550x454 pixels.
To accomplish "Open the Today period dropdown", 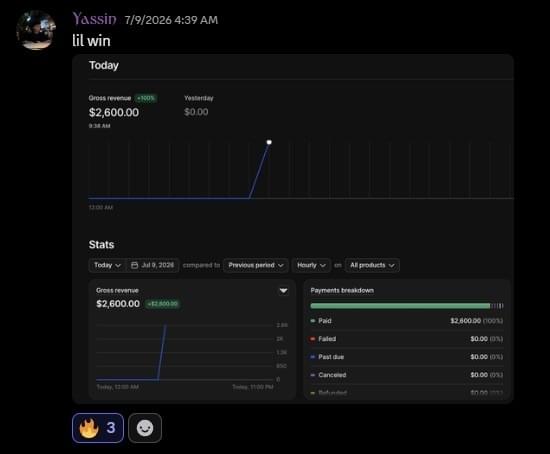I will click(107, 265).
